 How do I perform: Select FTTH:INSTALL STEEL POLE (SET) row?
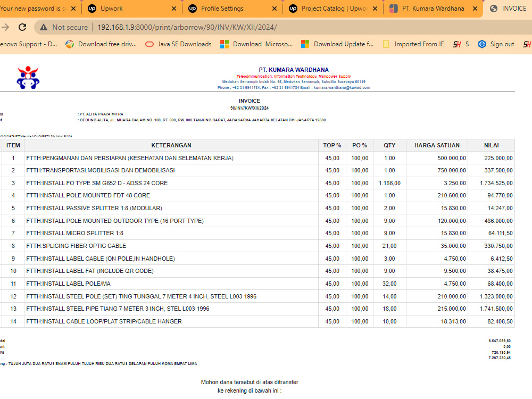pyautogui.click(x=257, y=296)
